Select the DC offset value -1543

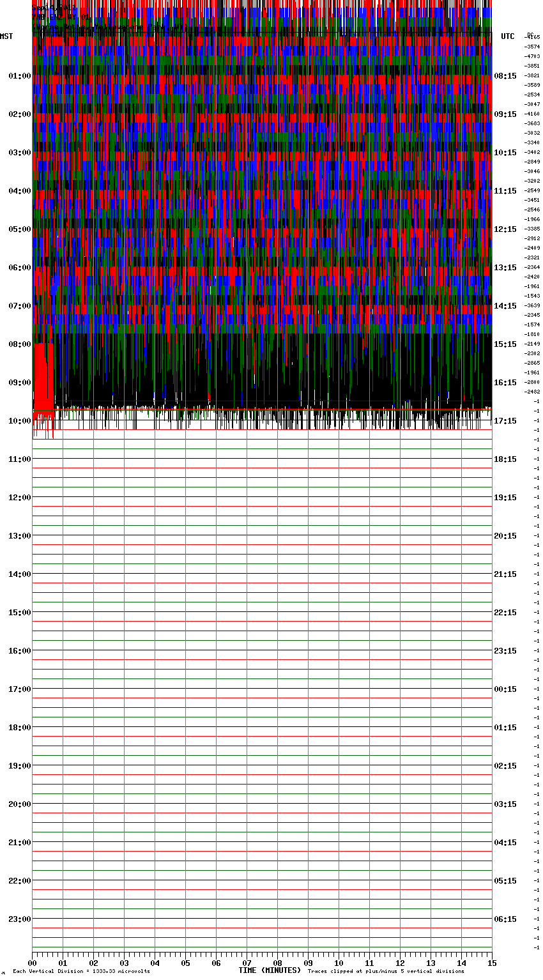click(532, 296)
